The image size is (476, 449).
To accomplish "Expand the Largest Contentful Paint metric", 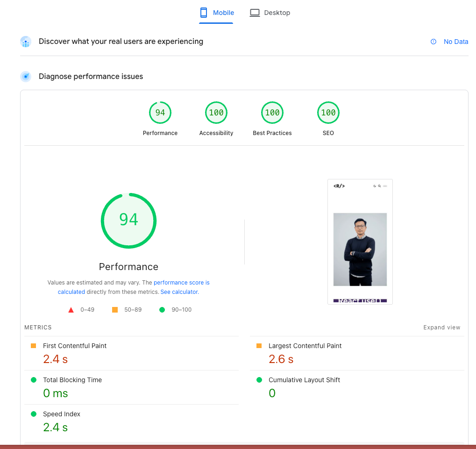I will 305,346.
